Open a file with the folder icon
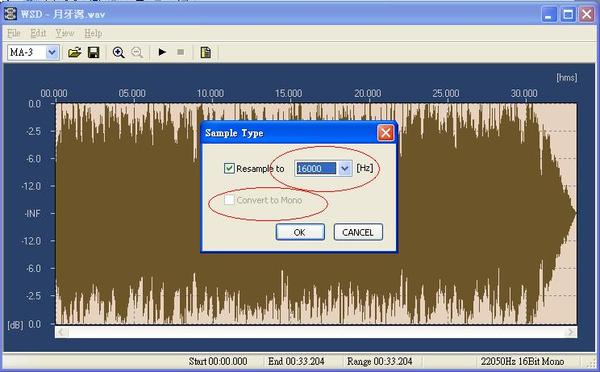This screenshot has width=600, height=372. point(75,52)
